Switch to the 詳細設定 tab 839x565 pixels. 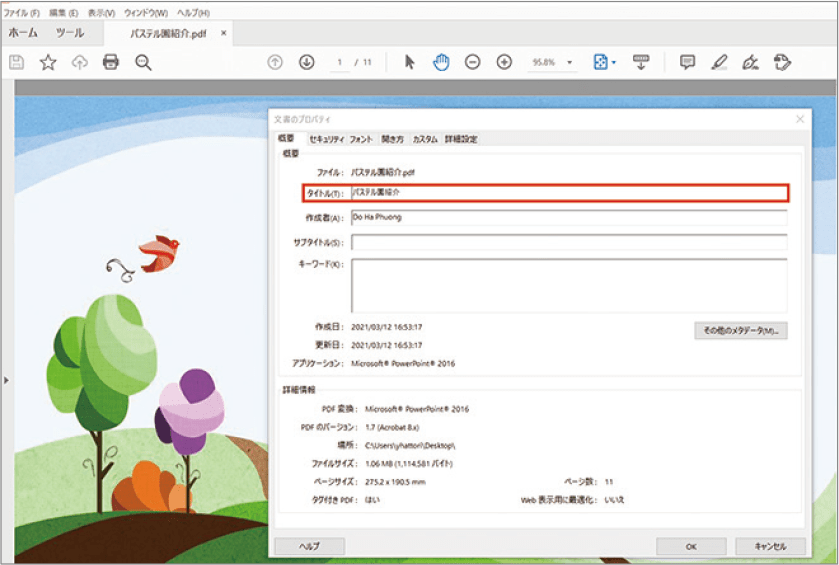coord(461,139)
